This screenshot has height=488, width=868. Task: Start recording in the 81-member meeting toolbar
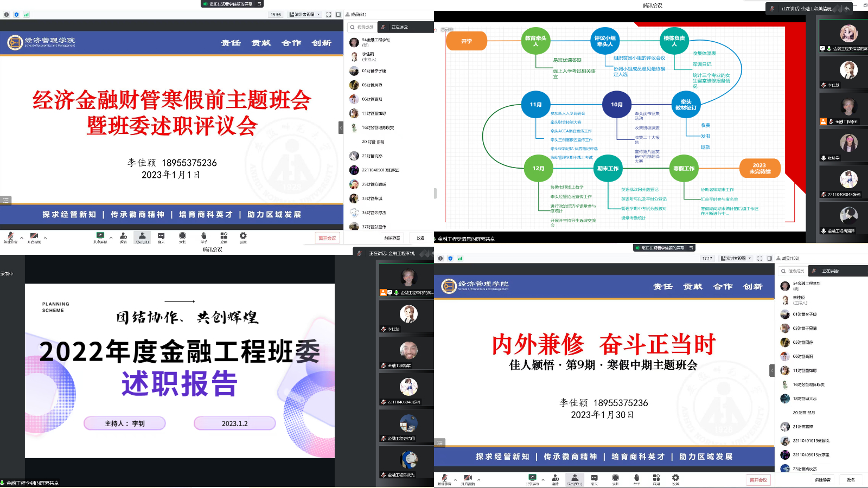point(182,236)
